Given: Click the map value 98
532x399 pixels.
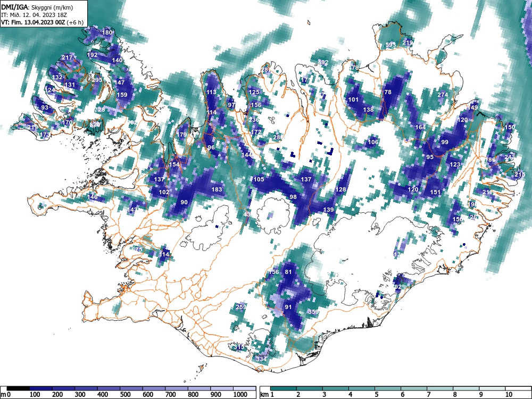Looking at the screenshot, I should coord(293,197).
